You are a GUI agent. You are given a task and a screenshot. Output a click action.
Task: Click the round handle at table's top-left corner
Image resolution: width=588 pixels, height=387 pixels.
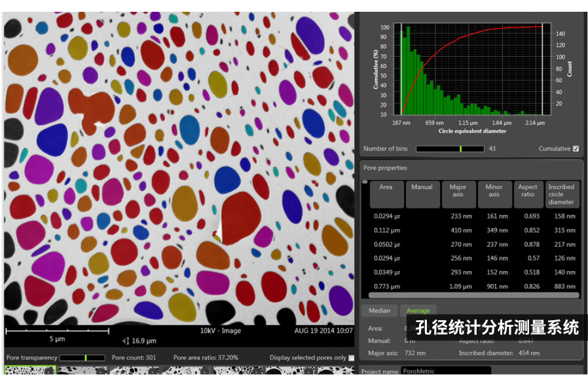click(x=365, y=181)
